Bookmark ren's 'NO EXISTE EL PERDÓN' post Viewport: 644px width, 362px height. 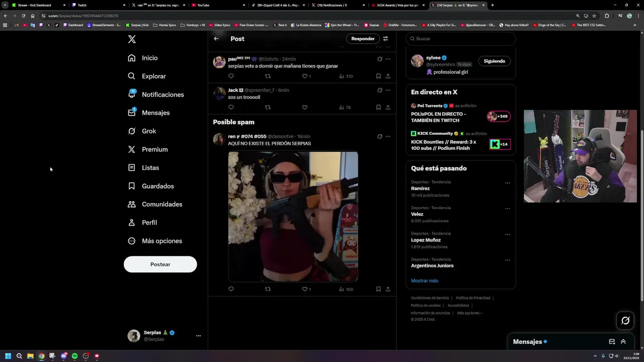coord(378,289)
